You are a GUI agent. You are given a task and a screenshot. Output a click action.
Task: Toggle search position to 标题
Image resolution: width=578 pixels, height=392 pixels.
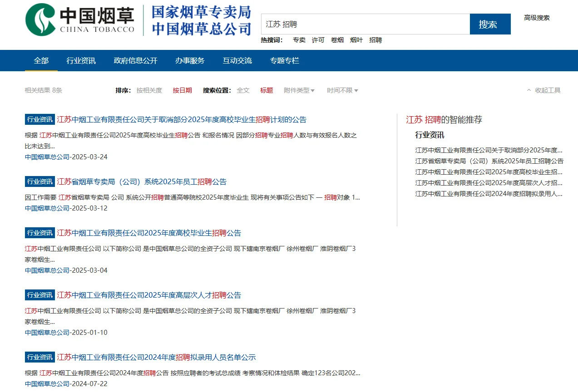(267, 90)
